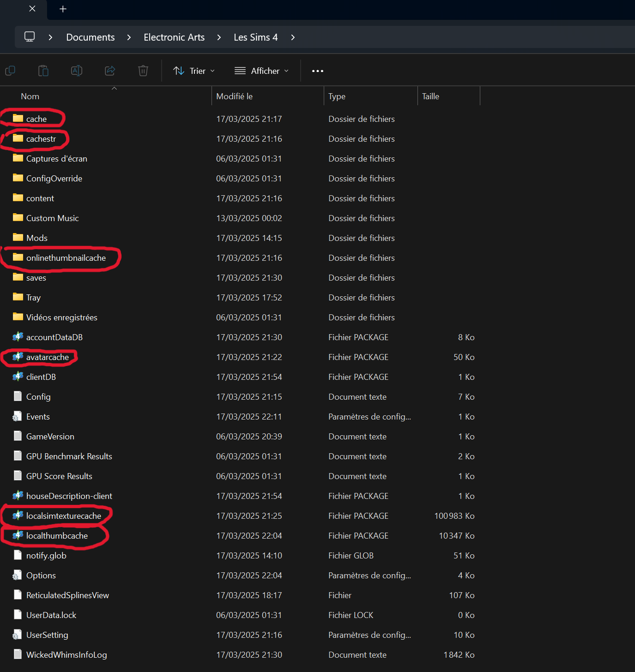This screenshot has height=672, width=635.
Task: Click the Share icon in the toolbar
Action: 110,71
